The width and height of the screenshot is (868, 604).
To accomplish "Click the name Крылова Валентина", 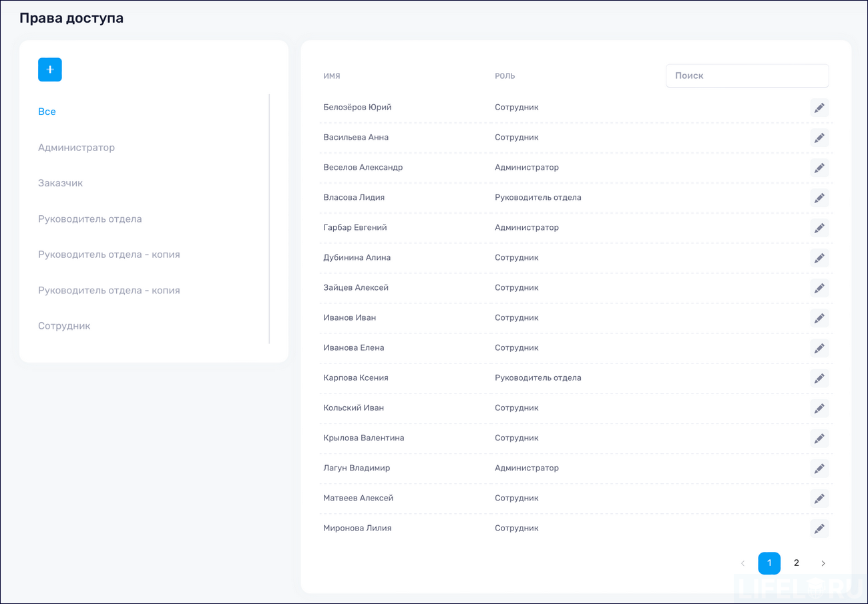I will tap(364, 438).
